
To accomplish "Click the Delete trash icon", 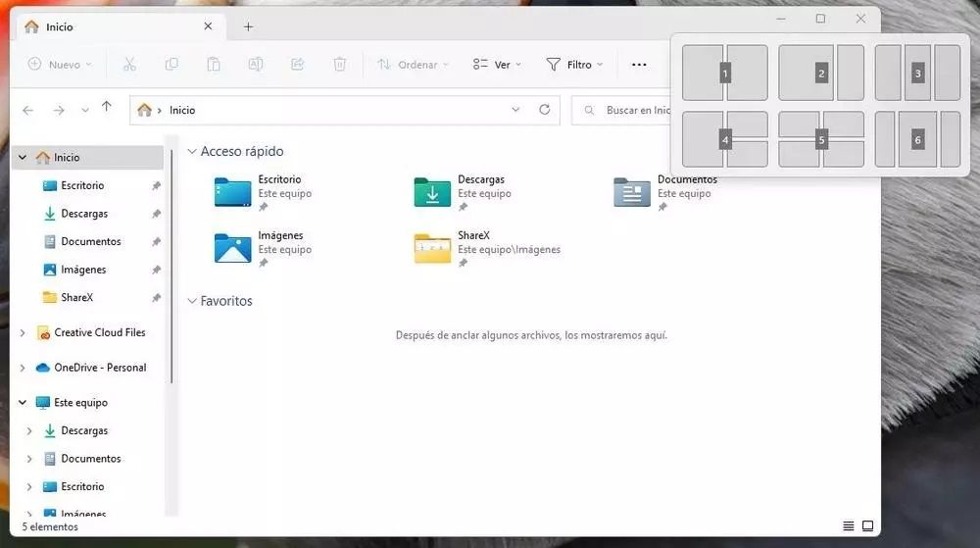I will point(339,65).
